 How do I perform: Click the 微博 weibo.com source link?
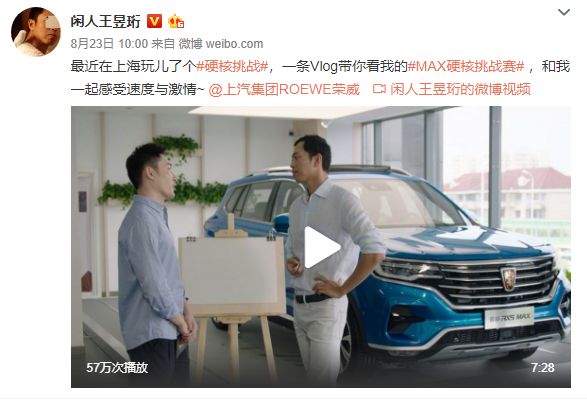tap(220, 44)
